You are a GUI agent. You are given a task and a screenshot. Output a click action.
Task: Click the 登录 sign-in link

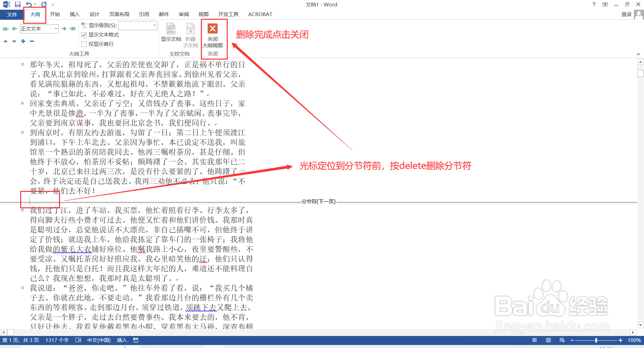click(627, 14)
